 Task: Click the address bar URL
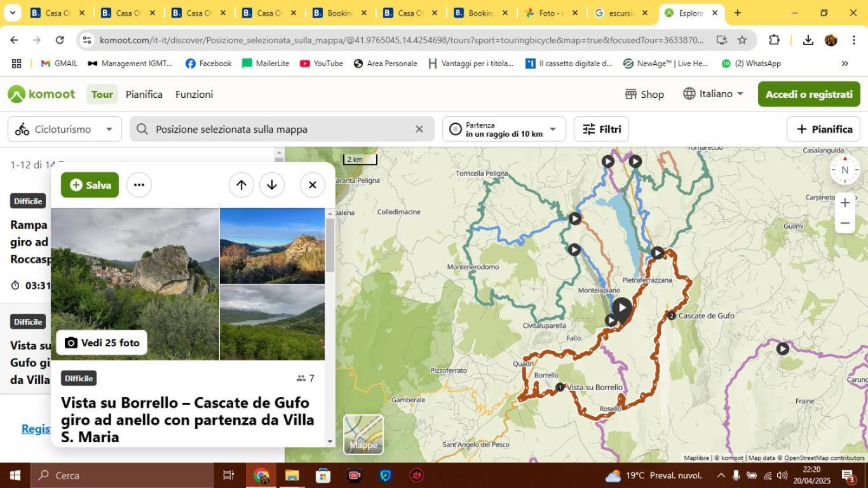tap(402, 40)
